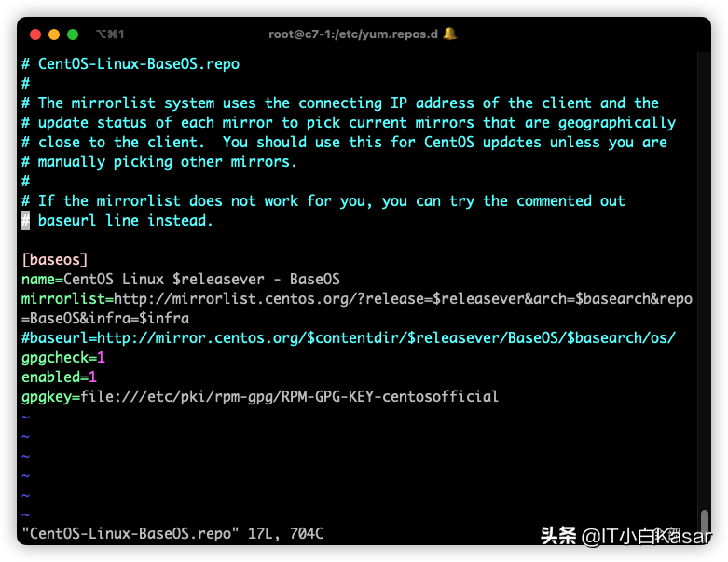
Task: Click the wrapped '=BaseOS&infra=$infra' line
Action: [x=105, y=318]
